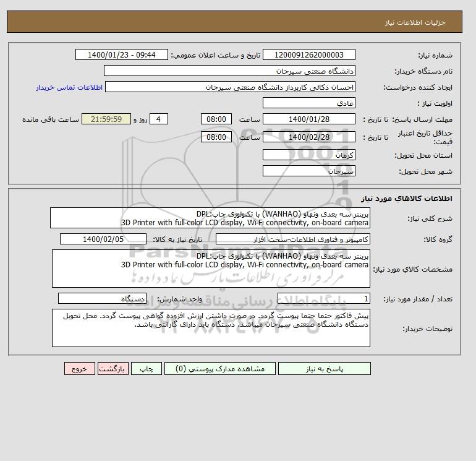Screen dimensions: 476x461
Task: Click section heading اطلاعات کالاهای مورد نیاز
Action: (407, 199)
